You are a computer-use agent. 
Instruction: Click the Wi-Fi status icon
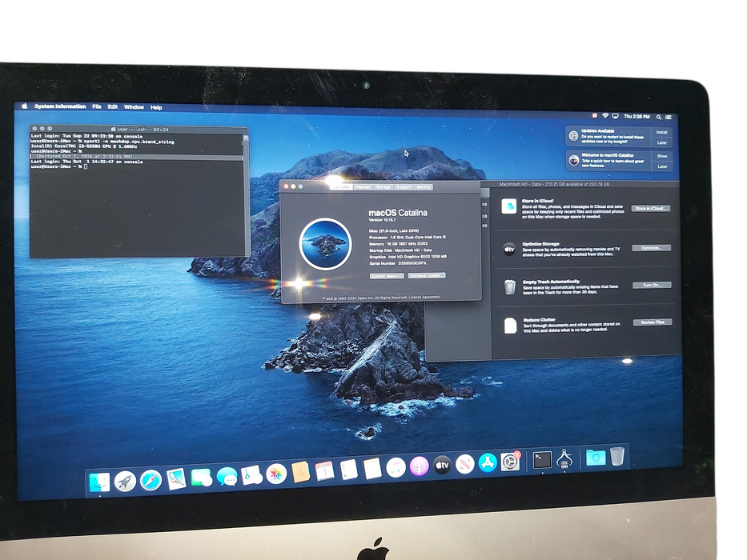pos(605,116)
